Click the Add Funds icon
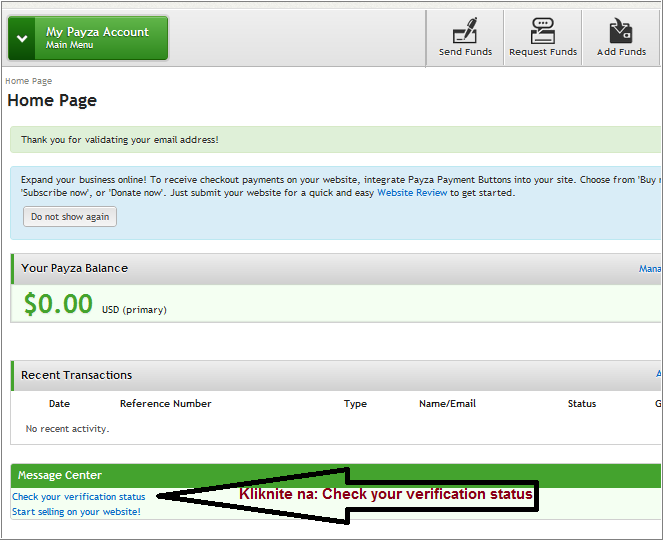Screen dimensions: 663x540 pos(621,37)
